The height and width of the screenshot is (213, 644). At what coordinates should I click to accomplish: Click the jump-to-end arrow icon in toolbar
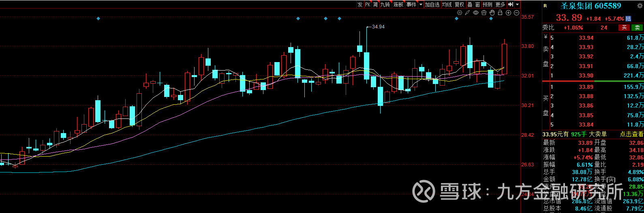point(511,4)
